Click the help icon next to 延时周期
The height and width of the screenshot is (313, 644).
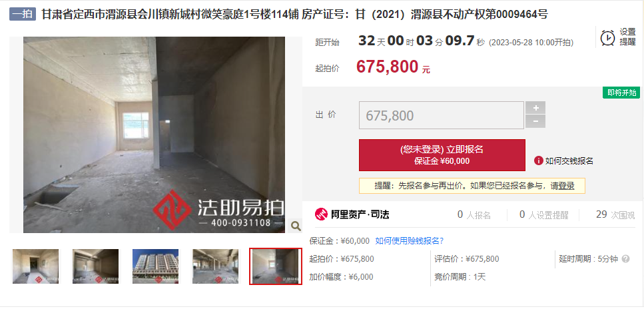[x=625, y=259]
